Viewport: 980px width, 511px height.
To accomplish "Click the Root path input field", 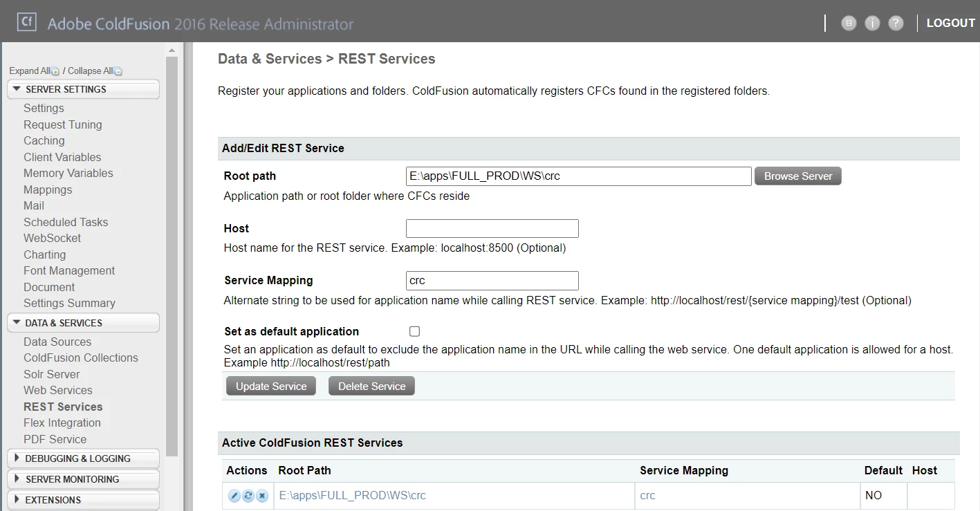I will (579, 176).
